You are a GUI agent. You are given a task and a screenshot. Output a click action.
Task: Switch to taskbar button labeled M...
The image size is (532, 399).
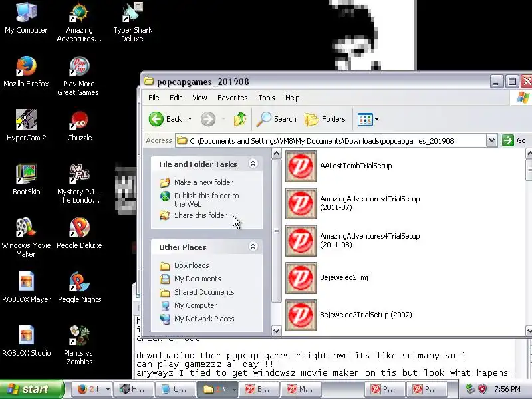[301, 389]
